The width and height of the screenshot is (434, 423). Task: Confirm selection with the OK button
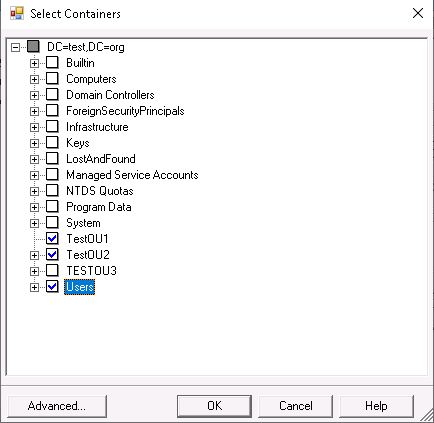click(214, 406)
